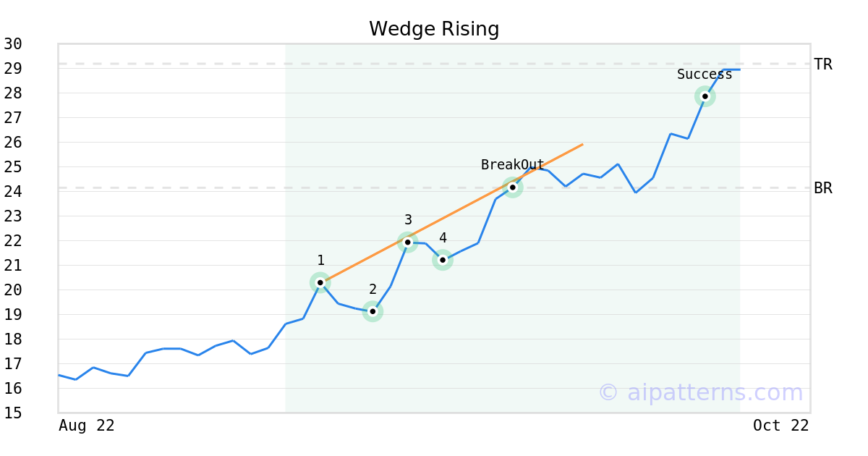This screenshot has width=868, height=456.
Task: Select the pivot point marker labeled 4
Action: [443, 260]
